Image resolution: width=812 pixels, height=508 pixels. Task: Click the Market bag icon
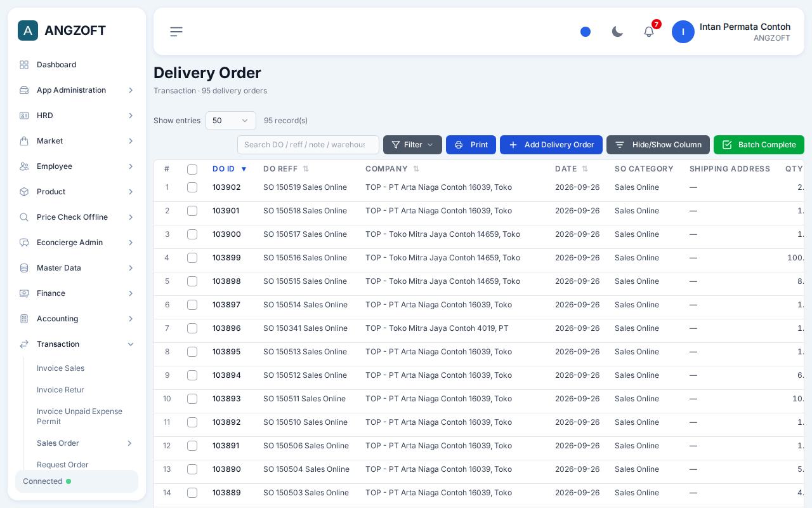[x=24, y=141]
